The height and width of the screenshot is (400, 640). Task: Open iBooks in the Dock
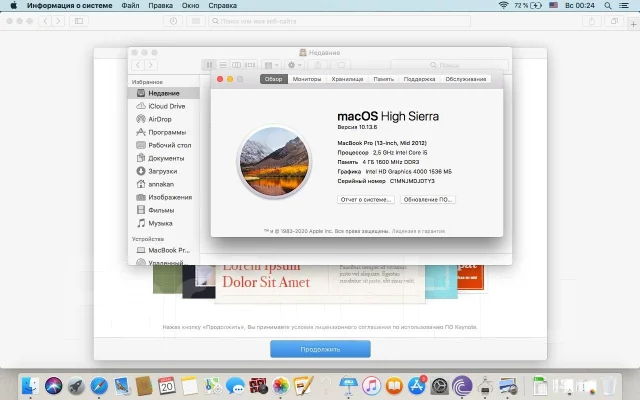coord(394,385)
